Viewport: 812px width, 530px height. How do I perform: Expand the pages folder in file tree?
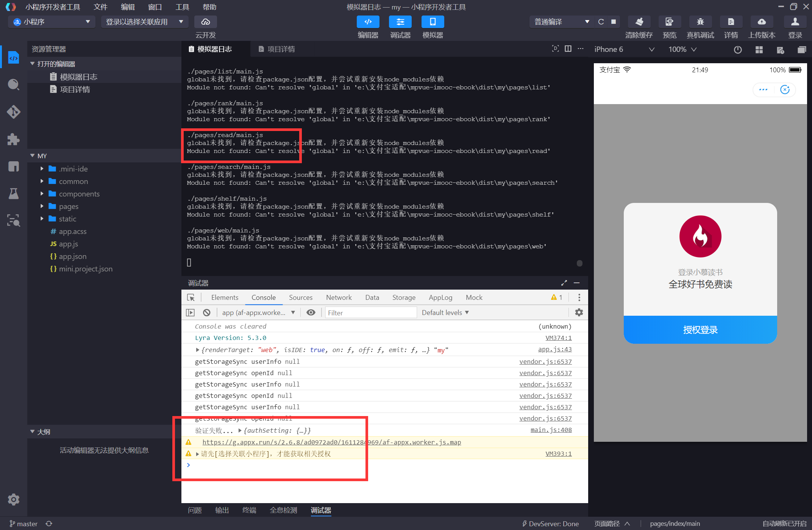tap(69, 206)
